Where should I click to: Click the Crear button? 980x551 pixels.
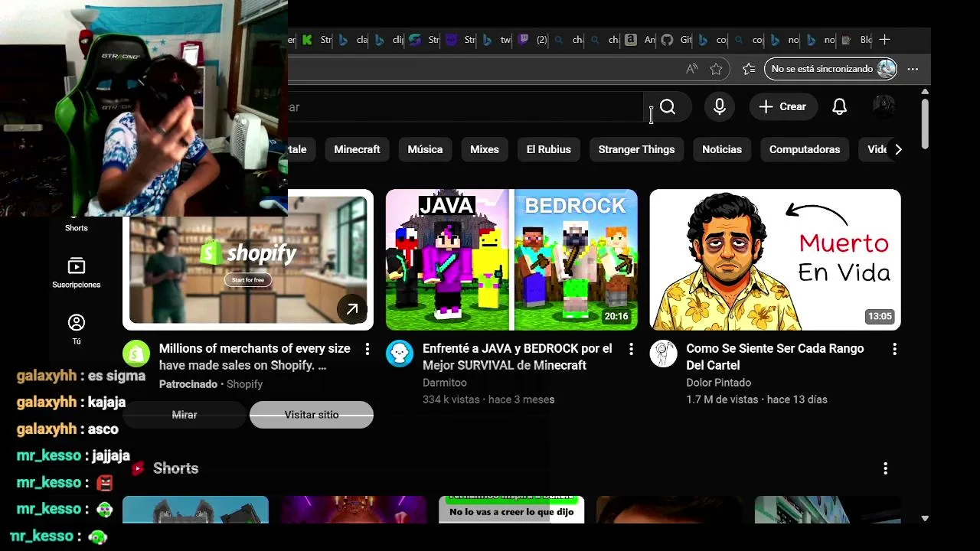(782, 107)
